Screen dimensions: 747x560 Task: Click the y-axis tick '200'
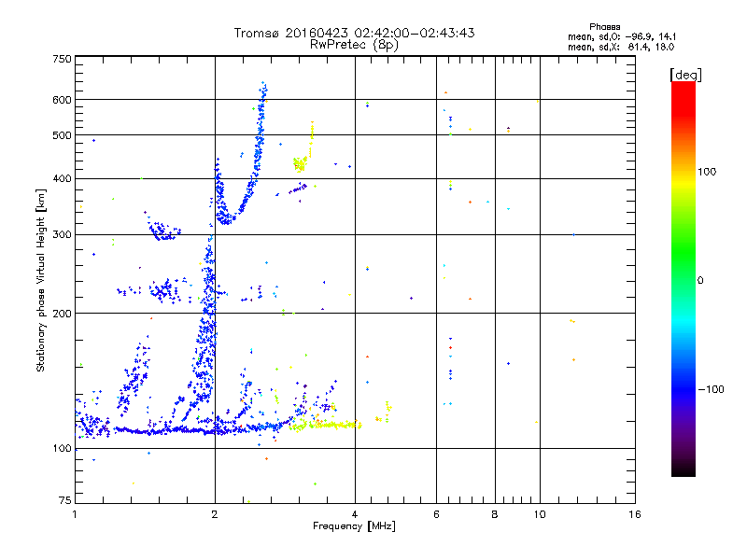tap(62, 314)
